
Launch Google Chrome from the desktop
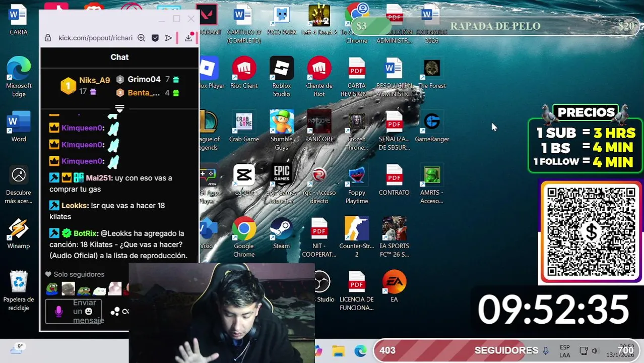[x=244, y=237]
